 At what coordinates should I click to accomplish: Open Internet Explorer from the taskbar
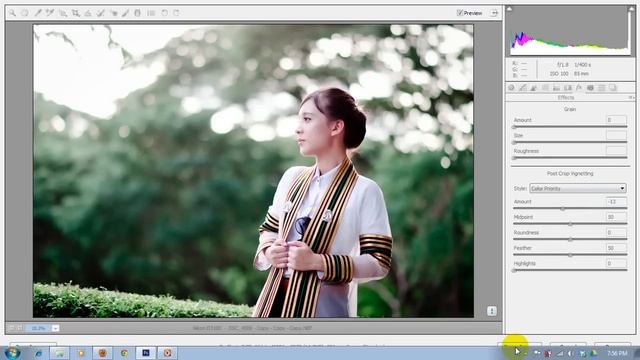pos(39,353)
